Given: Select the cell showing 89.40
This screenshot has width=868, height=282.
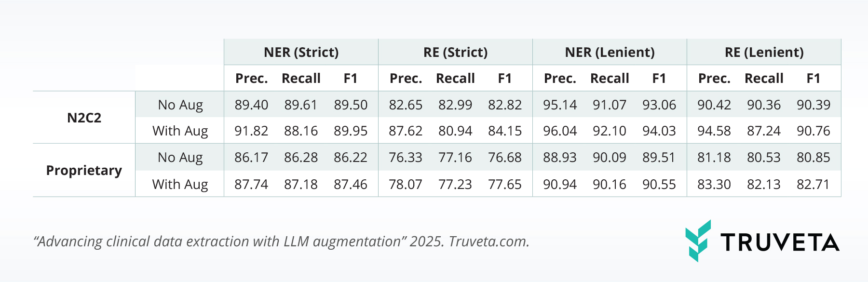Looking at the screenshot, I should (x=251, y=105).
